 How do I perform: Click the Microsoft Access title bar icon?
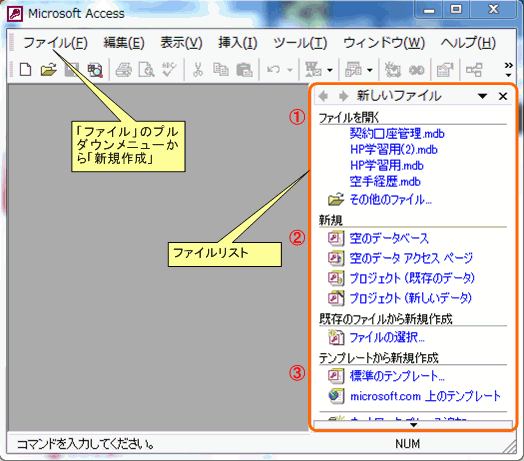pyautogui.click(x=15, y=14)
